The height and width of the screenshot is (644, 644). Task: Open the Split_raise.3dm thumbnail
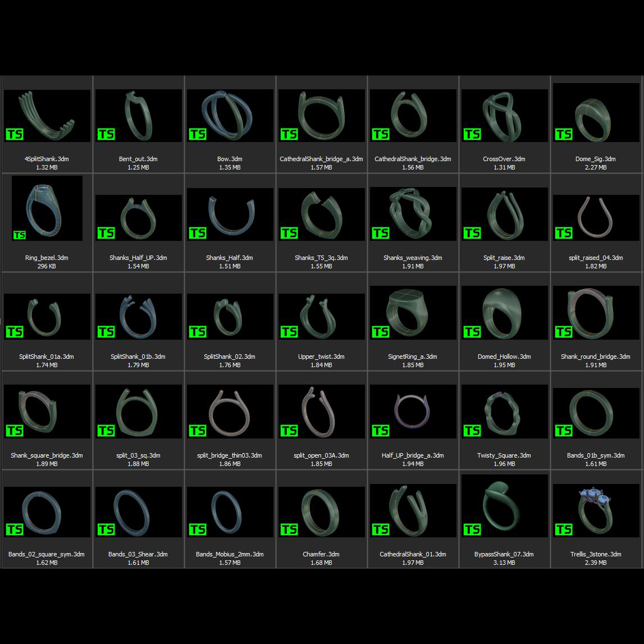[x=505, y=214]
